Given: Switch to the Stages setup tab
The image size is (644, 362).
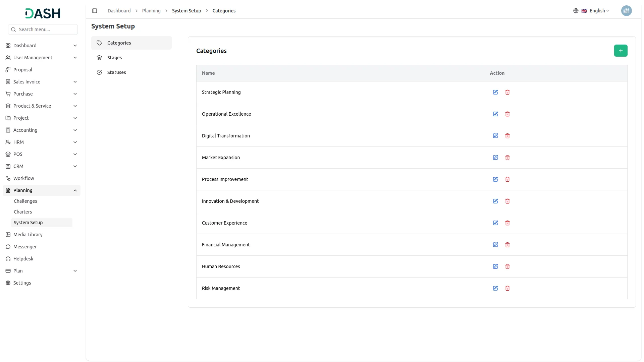Looking at the screenshot, I should [x=114, y=58].
